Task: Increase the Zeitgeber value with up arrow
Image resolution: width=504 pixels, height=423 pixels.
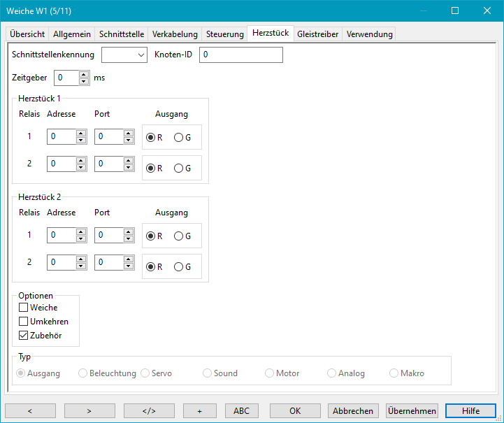Action: [x=84, y=74]
